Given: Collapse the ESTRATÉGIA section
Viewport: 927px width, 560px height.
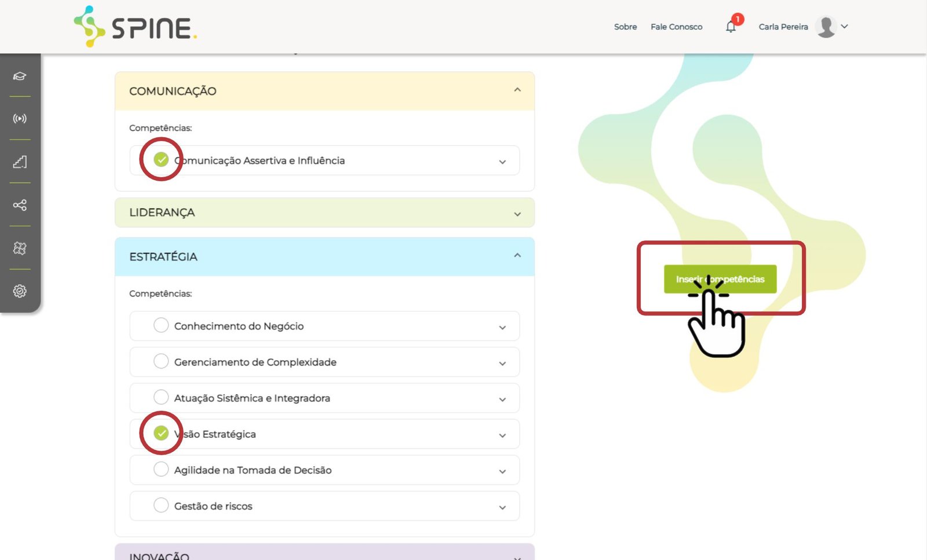Looking at the screenshot, I should click(x=517, y=255).
